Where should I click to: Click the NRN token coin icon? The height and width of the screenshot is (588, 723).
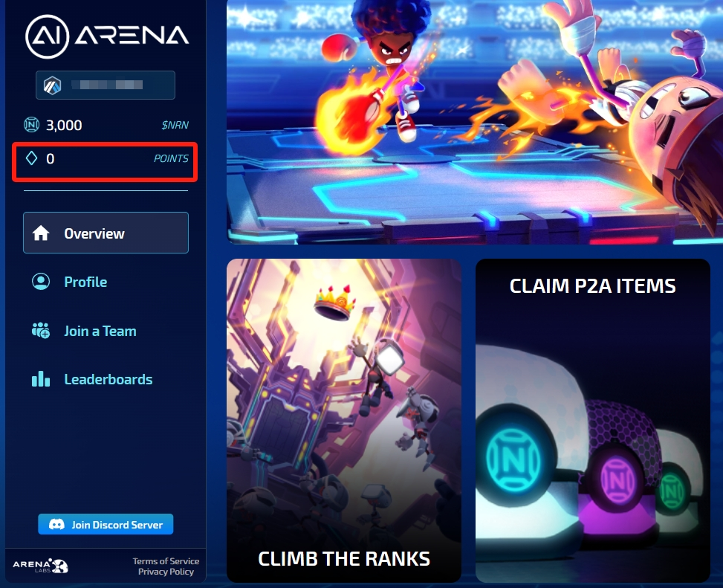coord(31,125)
